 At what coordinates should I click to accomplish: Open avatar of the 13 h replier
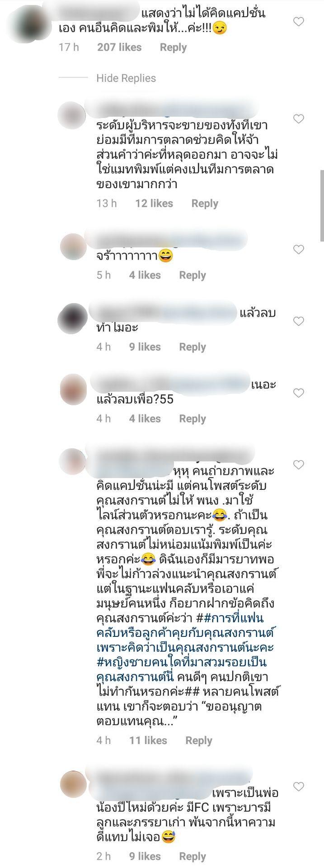(72, 116)
